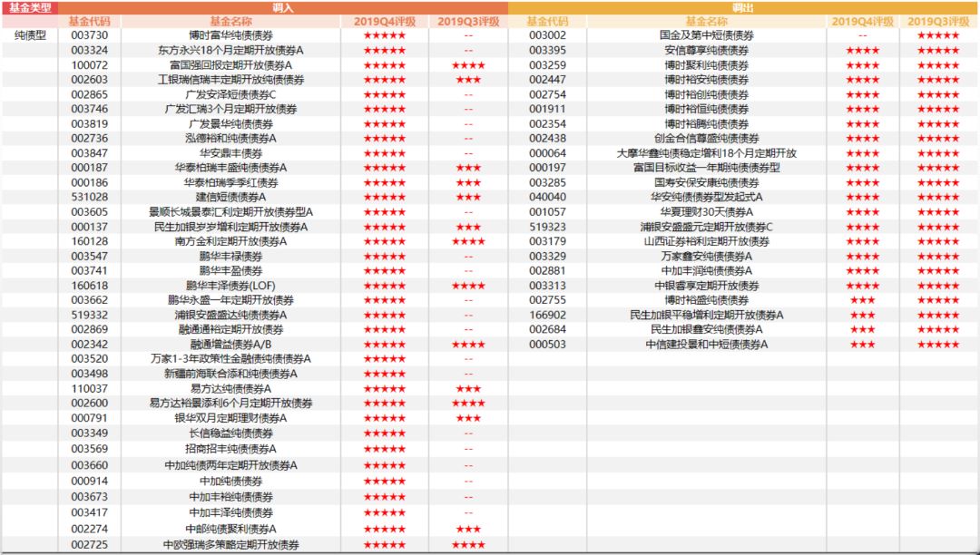Viewport: 980px width, 555px height.
Task: Click fund code 000197
Action: pos(547,168)
